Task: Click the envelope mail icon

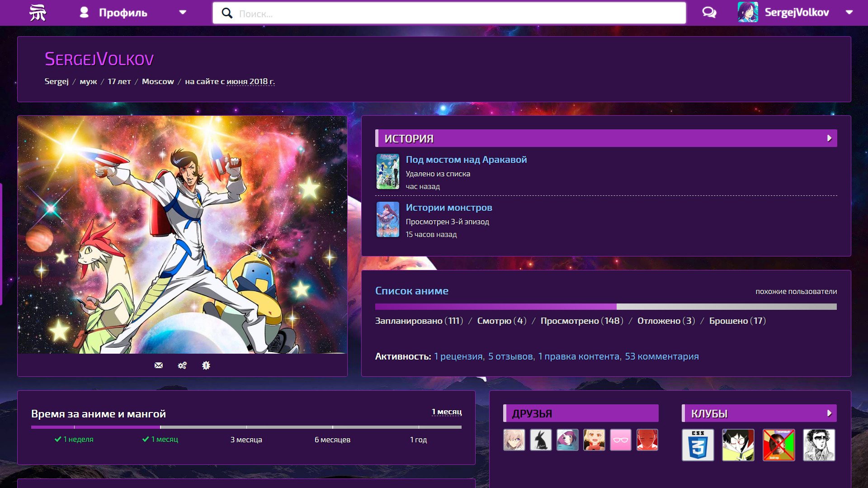Action: tap(158, 365)
